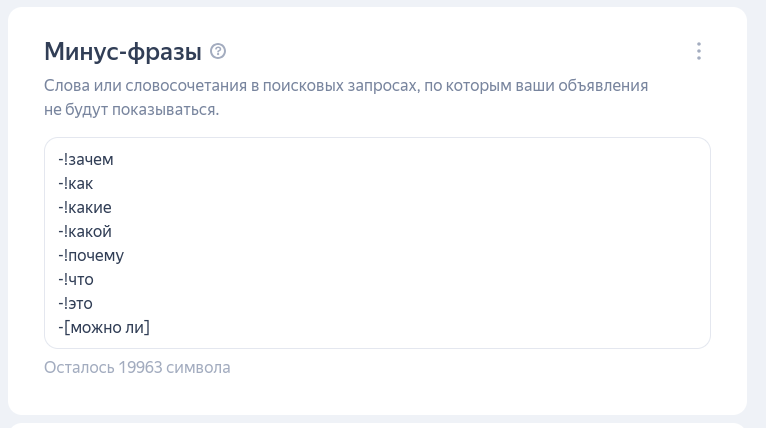Click inside the minus-phrases text area blank space
The width and height of the screenshot is (766, 428).
pyautogui.click(x=415, y=243)
